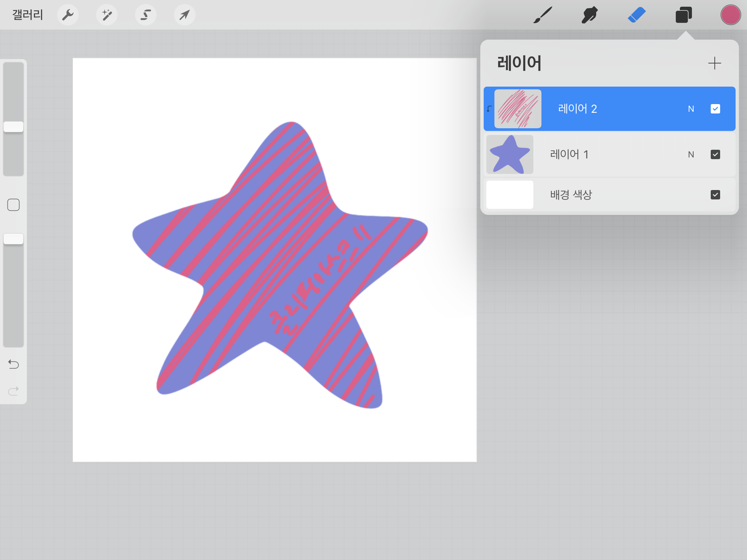This screenshot has width=747, height=560.
Task: Open blend mode N for 레이어 2
Action: tap(691, 109)
